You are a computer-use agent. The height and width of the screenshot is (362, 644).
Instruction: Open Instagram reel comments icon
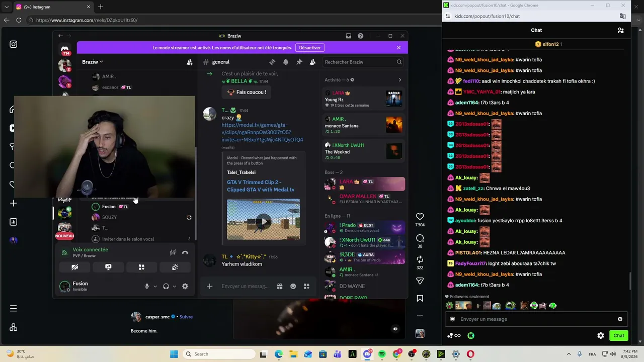click(x=420, y=238)
